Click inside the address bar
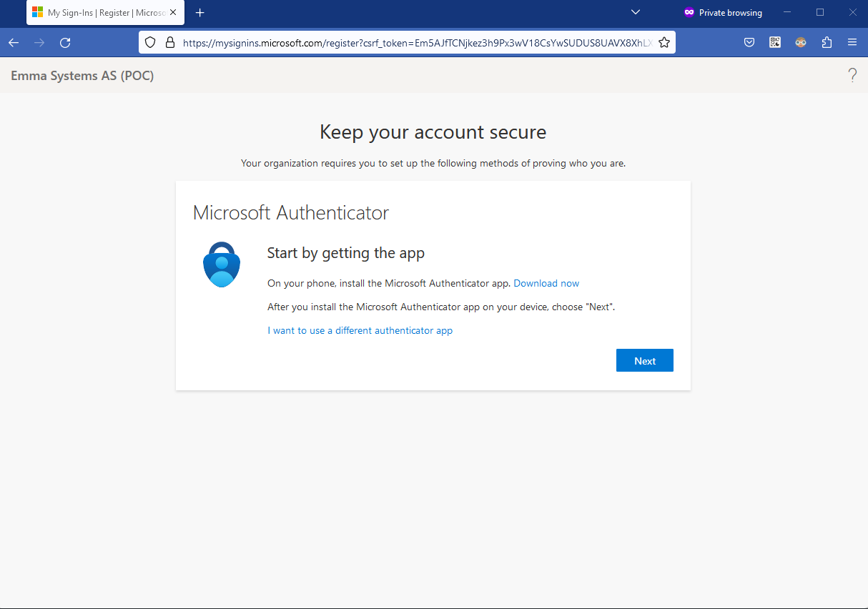This screenshot has height=609, width=868. (x=408, y=42)
